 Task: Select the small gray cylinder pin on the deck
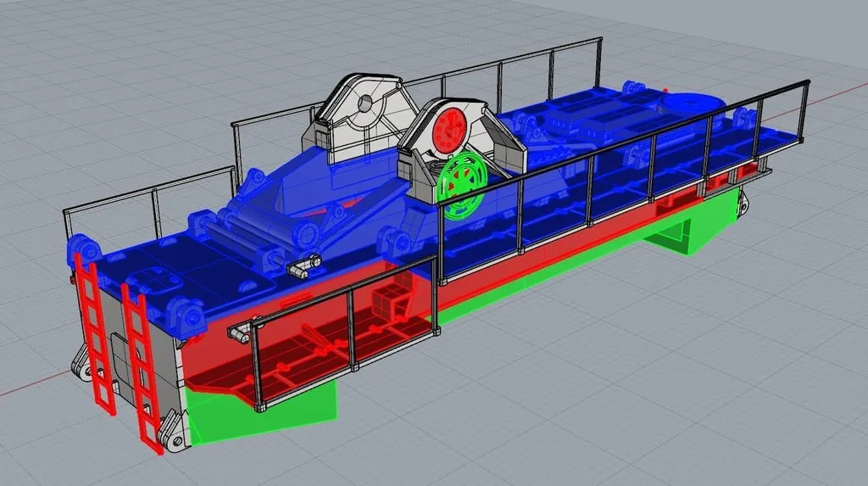[297, 270]
